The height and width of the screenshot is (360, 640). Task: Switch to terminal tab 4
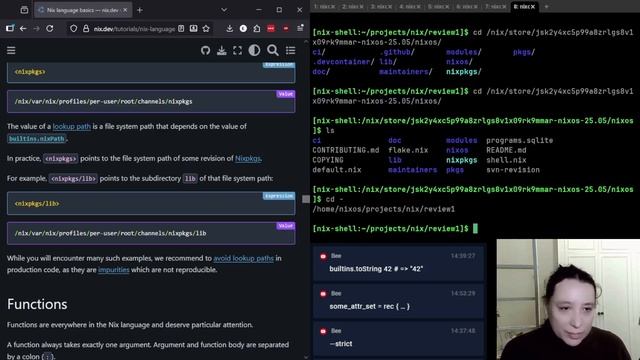coord(410,7)
